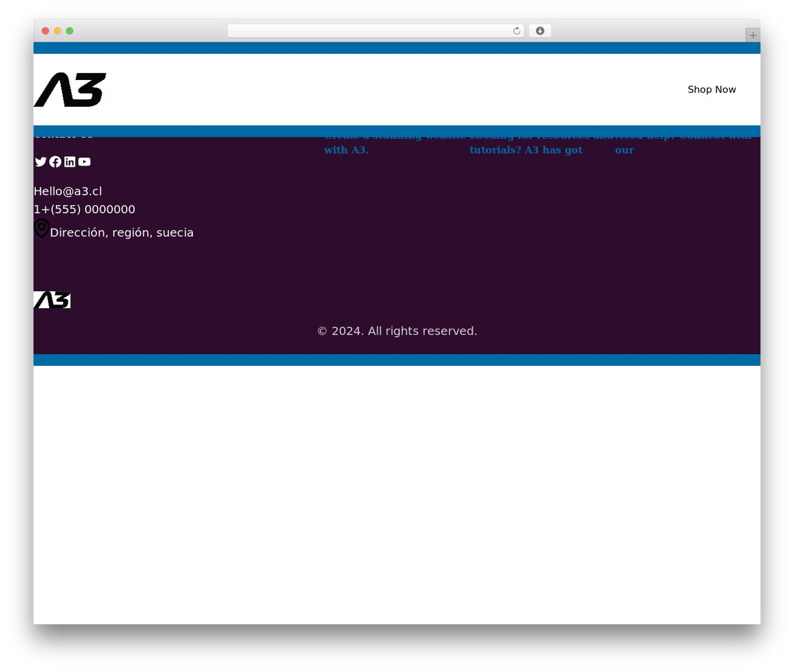Click the blue "our" text
This screenshot has width=794, height=672.
click(625, 150)
